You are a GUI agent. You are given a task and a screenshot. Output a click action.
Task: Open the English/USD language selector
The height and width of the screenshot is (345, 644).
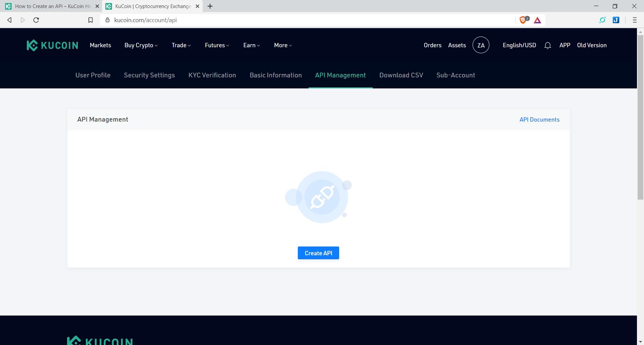tap(519, 45)
